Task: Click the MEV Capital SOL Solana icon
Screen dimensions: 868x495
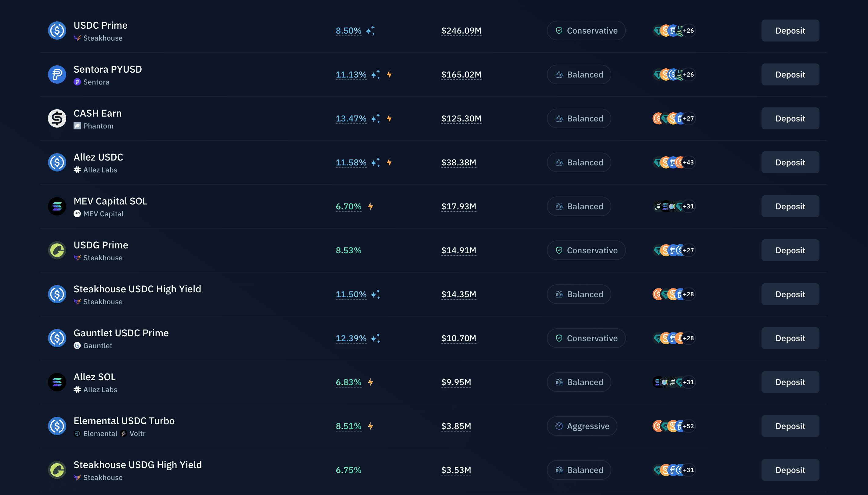Action: coord(57,206)
